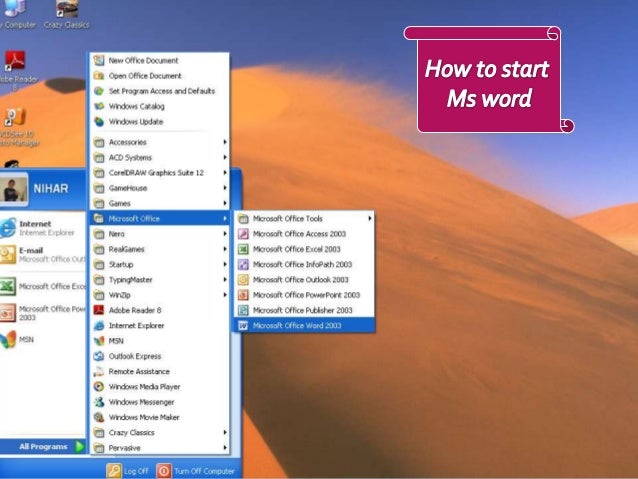Screen dimensions: 638x479
Task: Click the Accessories folder icon
Action: (99, 142)
